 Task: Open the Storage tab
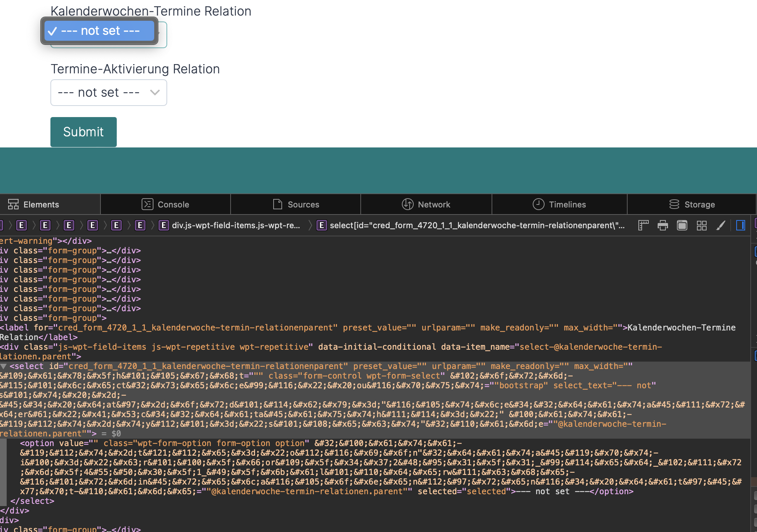(x=692, y=205)
